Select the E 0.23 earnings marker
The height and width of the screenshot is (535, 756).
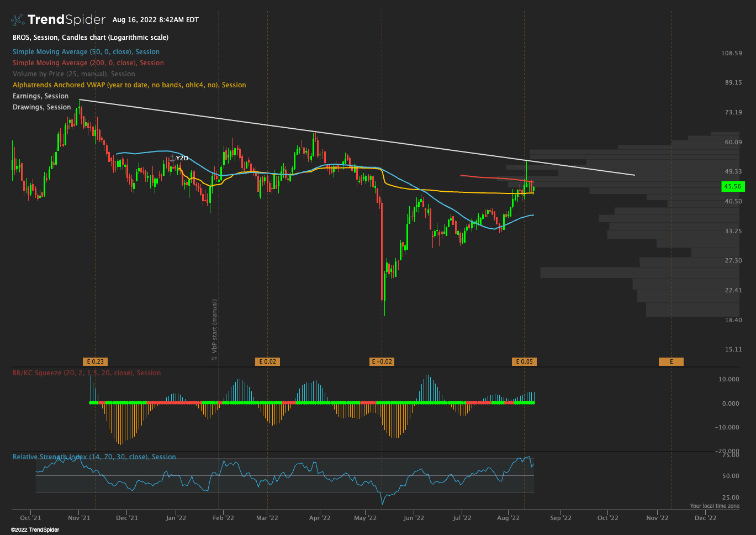point(95,361)
